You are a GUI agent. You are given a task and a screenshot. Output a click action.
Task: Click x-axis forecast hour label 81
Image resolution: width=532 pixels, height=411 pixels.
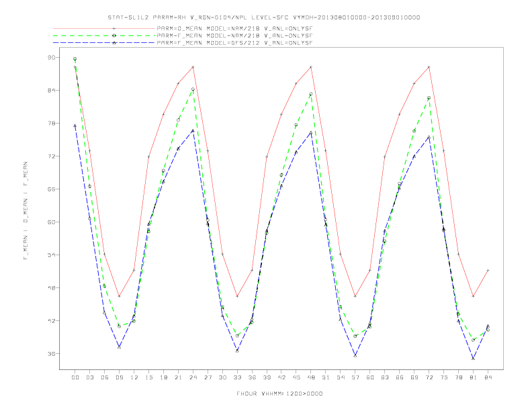pyautogui.click(x=474, y=377)
